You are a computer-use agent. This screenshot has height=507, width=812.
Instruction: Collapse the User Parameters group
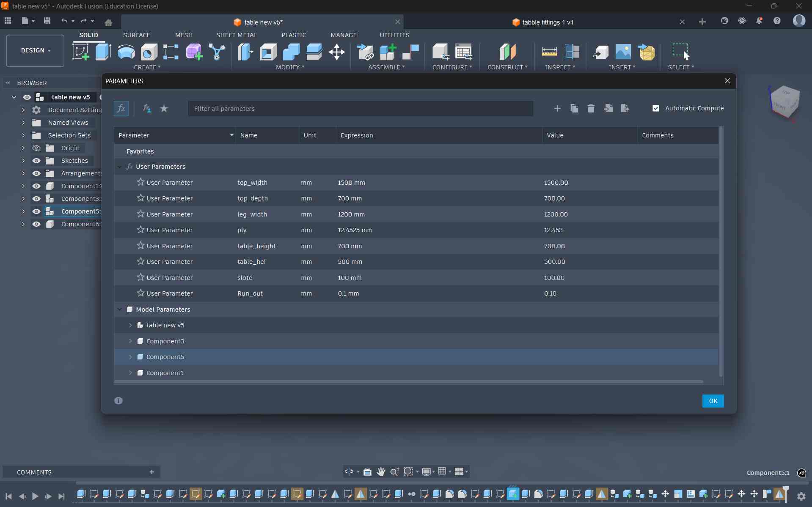coord(119,167)
